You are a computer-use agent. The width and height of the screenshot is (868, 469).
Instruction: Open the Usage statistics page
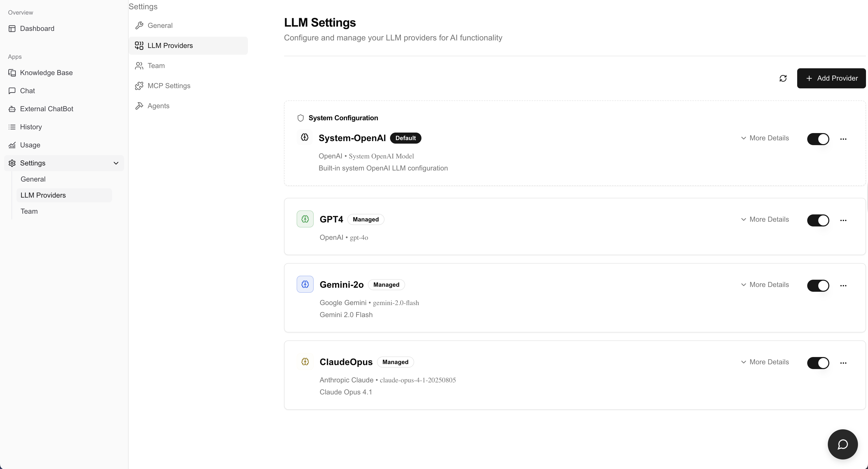pos(29,145)
